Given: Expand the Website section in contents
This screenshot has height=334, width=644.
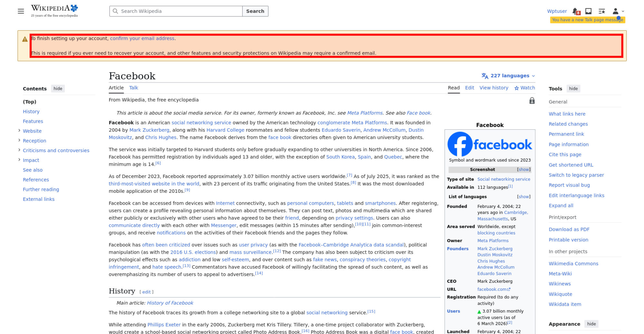Looking at the screenshot, I should click(x=19, y=131).
